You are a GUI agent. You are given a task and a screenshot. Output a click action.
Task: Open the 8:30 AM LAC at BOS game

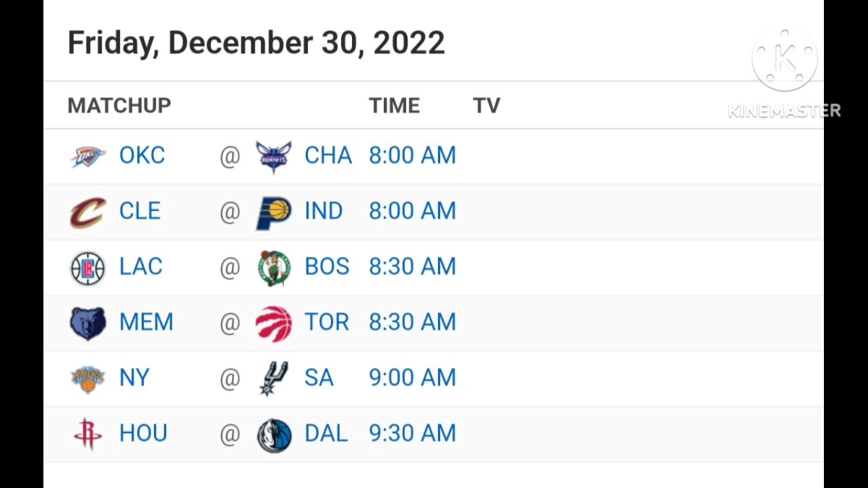[x=412, y=267]
